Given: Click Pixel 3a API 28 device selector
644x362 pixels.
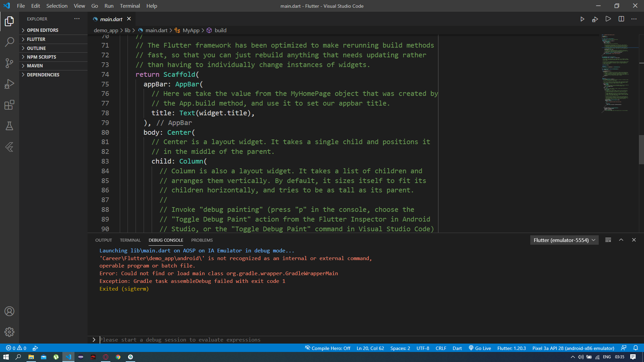Looking at the screenshot, I should pos(573,348).
